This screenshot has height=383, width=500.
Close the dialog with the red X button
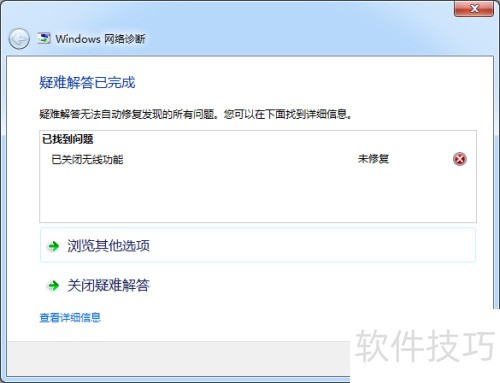click(x=474, y=8)
